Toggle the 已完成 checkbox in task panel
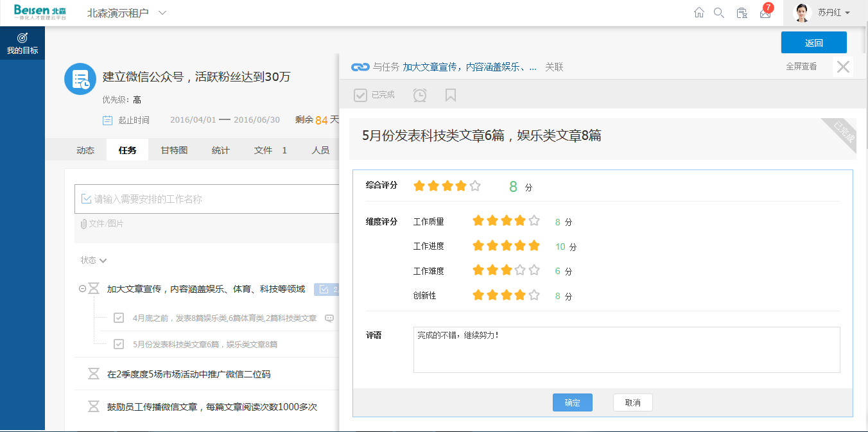 [x=361, y=95]
